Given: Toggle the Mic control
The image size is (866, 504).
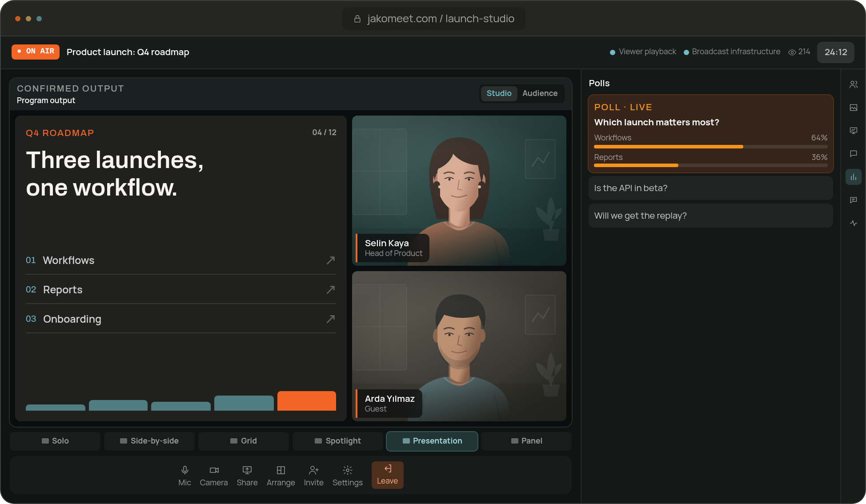Looking at the screenshot, I should (184, 476).
